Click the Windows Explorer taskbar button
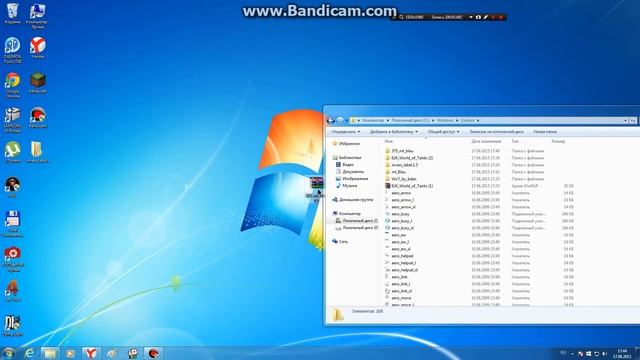Screen dimensions: 640x360 coord(49,353)
